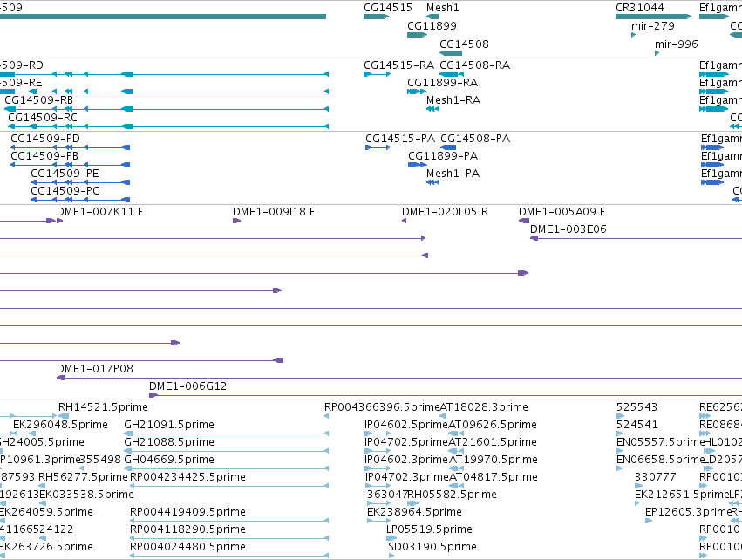742x560 pixels.
Task: Select the CG14509-PC protein label
Action: click(65, 191)
